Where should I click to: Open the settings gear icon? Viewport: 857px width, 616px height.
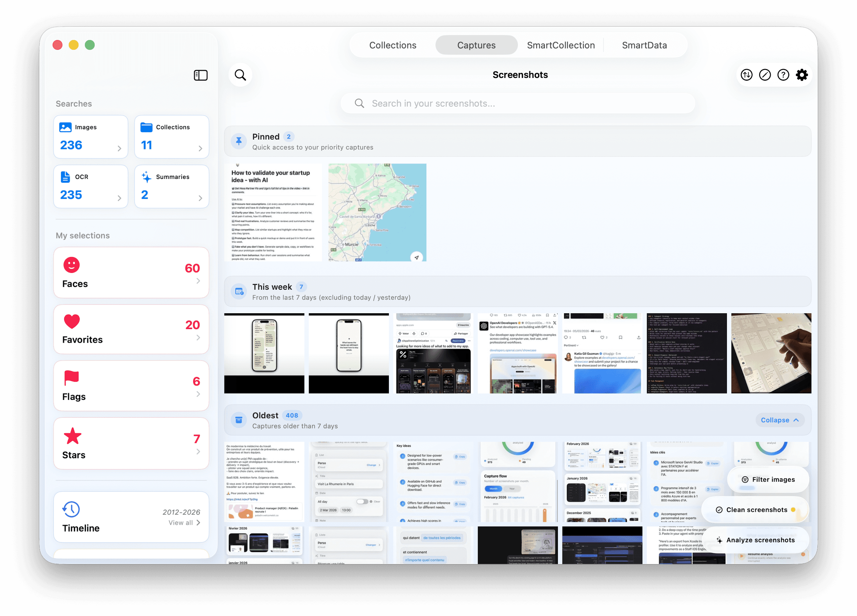[802, 75]
